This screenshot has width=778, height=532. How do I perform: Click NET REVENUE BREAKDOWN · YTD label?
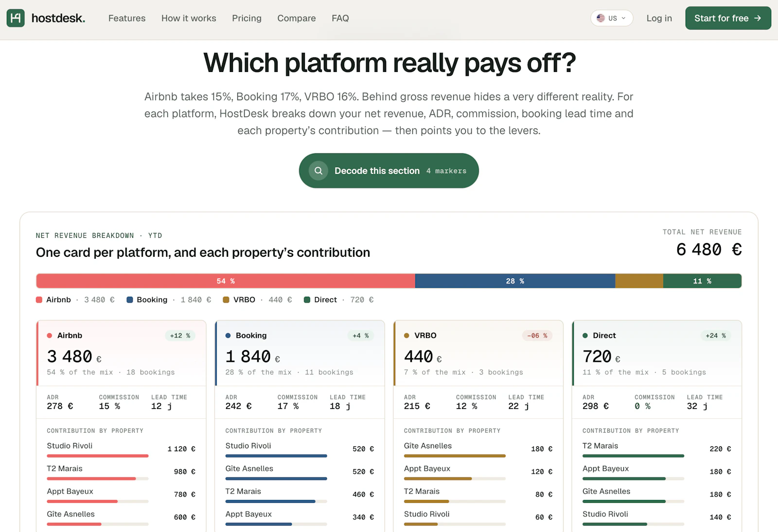[x=99, y=235]
